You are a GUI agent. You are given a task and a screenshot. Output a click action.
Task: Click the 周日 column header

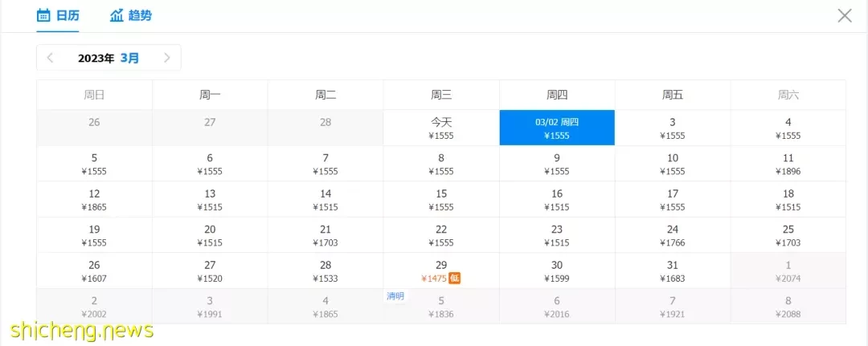94,95
